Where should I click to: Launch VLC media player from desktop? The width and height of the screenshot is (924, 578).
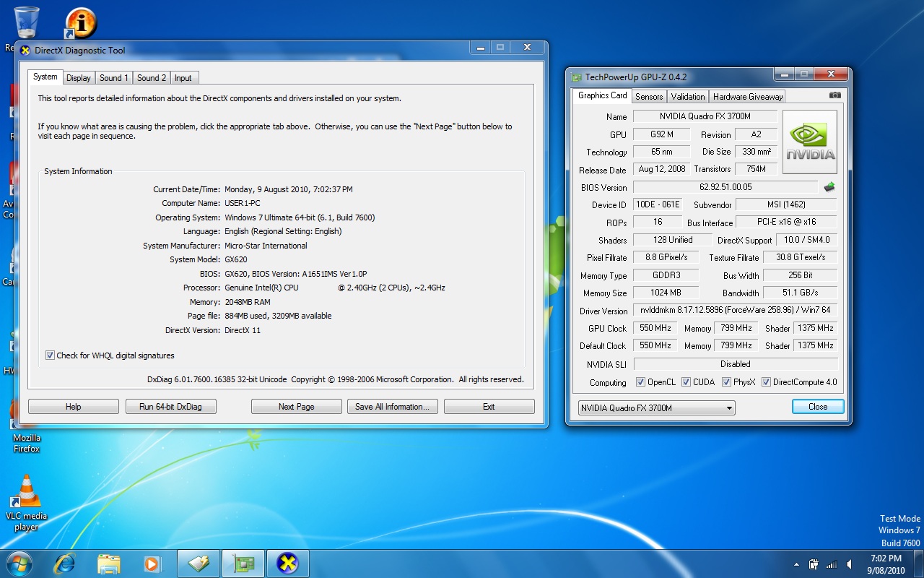[26, 501]
